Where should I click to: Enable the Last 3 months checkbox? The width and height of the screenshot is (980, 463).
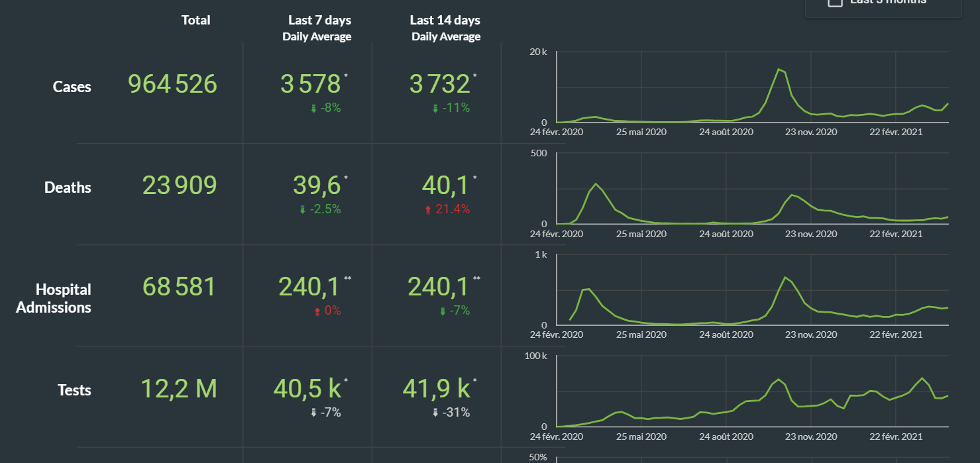[836, 2]
